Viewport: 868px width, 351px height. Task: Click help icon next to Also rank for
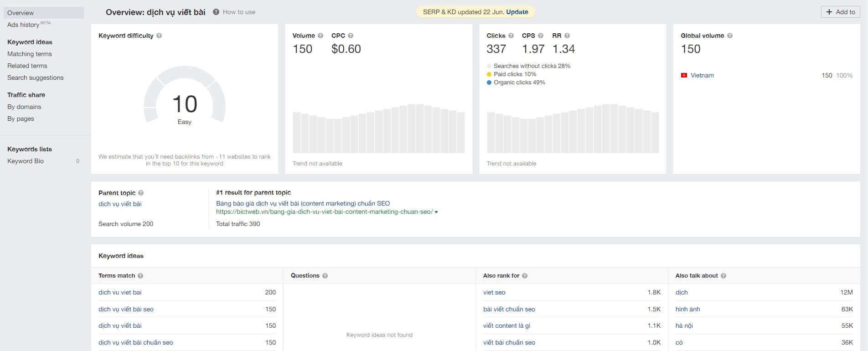pos(525,276)
